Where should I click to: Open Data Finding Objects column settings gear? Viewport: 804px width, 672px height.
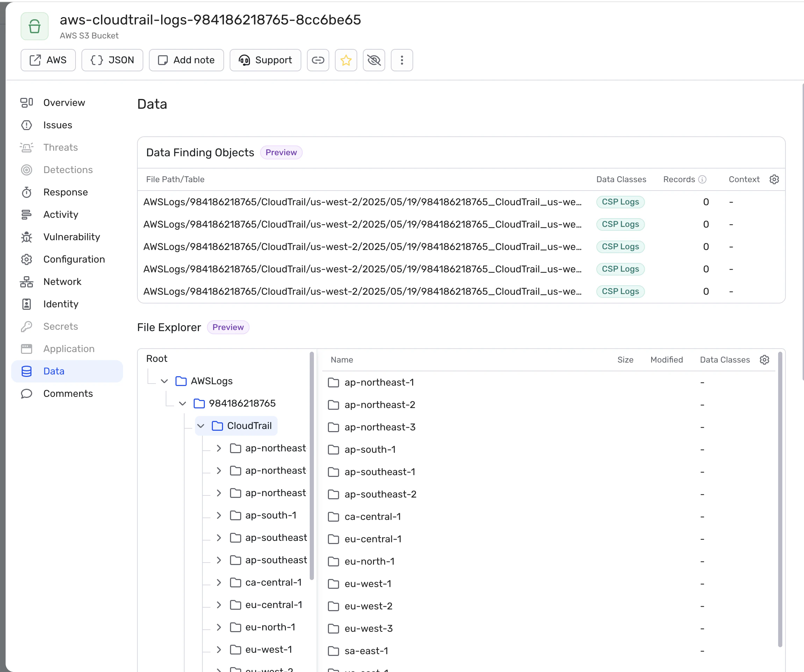774,179
